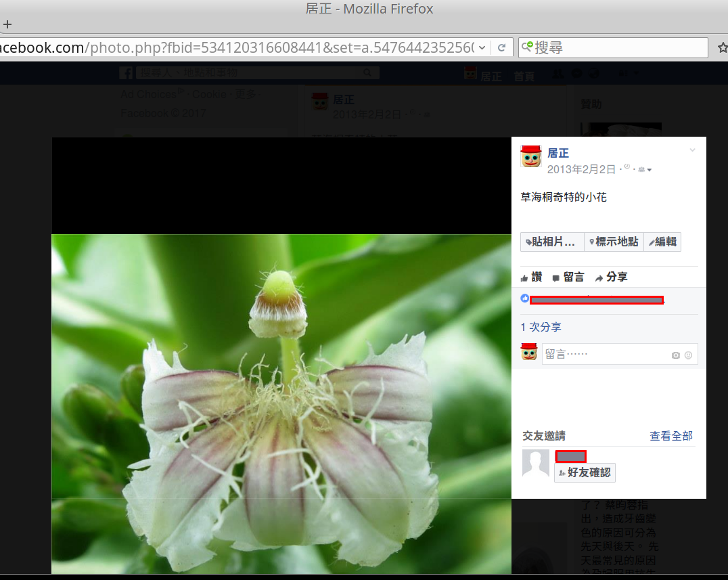
Task: Open the audience privacy selector dropdown
Action: pos(645,170)
